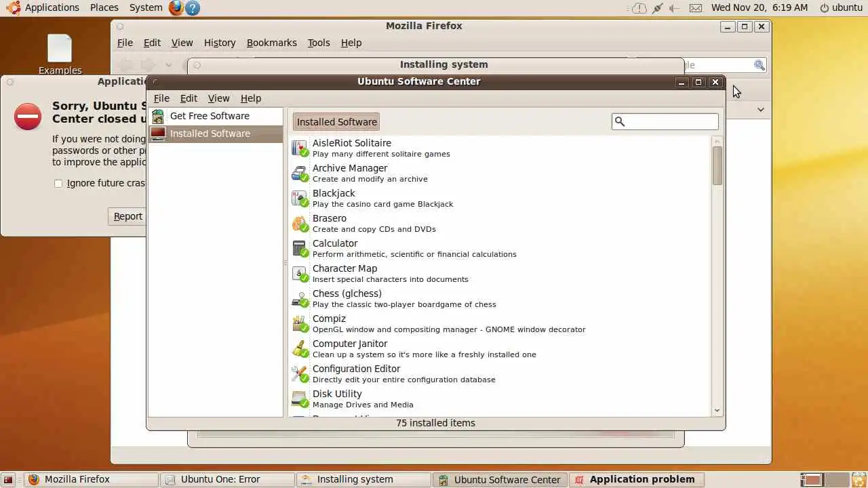Open the Help icon in the top panel

[x=193, y=7]
